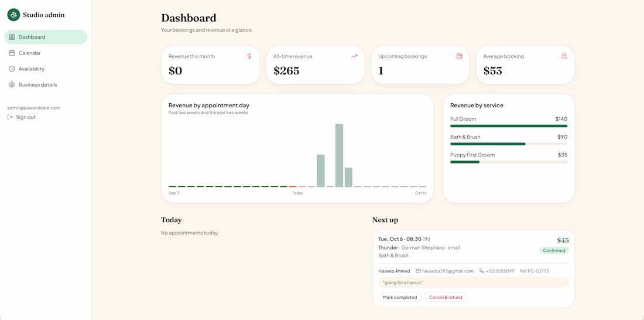Click Average booking $53 value

pos(493,71)
